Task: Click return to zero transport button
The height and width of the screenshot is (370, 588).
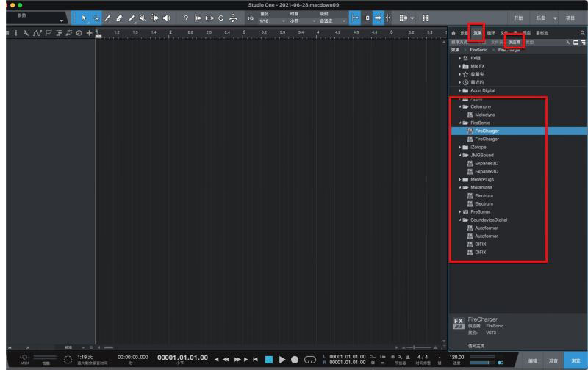Action: [255, 360]
